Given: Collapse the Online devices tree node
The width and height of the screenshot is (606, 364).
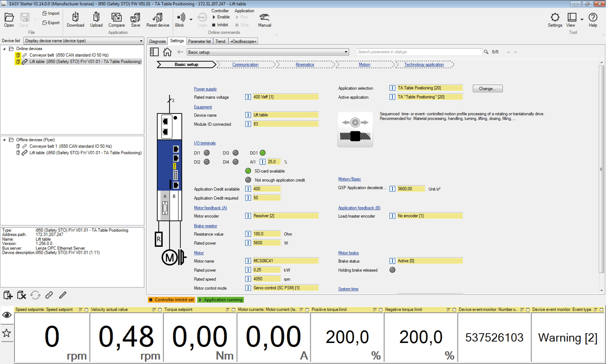Looking at the screenshot, I should [5, 49].
